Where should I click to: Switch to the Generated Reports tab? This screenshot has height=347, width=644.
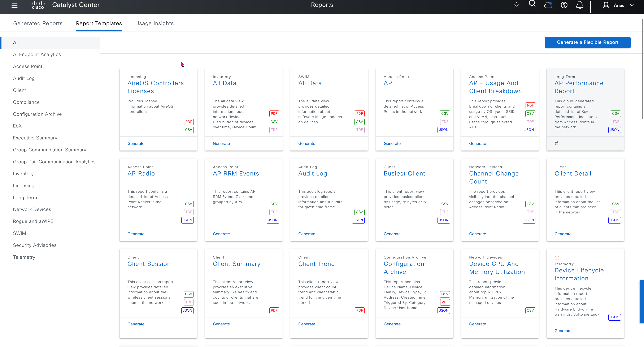pos(38,23)
